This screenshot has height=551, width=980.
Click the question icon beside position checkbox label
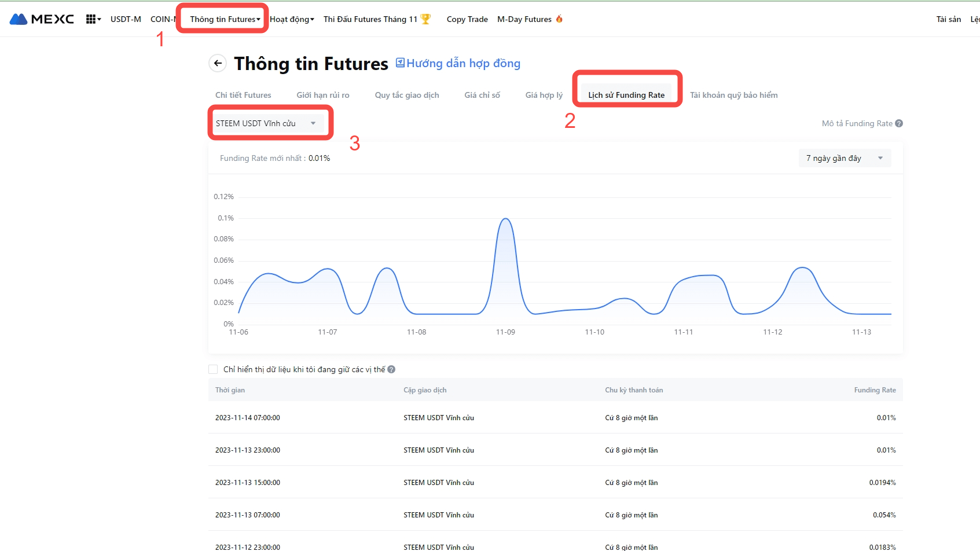(391, 369)
